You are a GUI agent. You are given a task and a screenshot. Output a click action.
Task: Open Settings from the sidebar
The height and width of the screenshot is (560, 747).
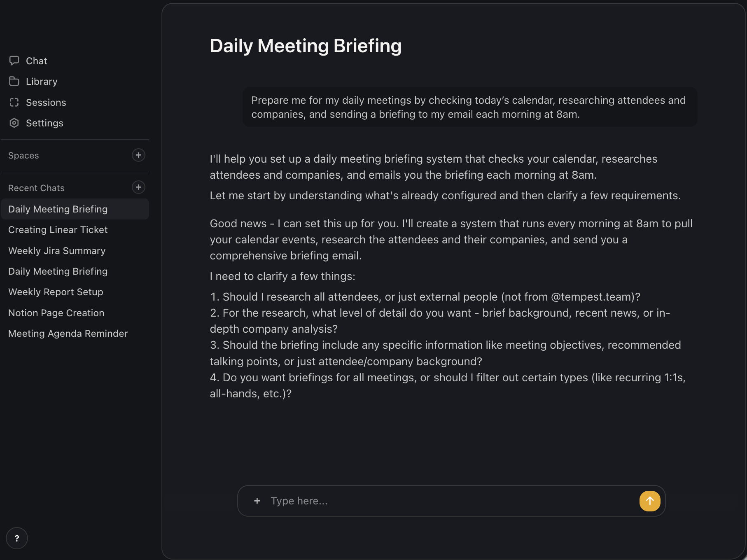(x=44, y=123)
